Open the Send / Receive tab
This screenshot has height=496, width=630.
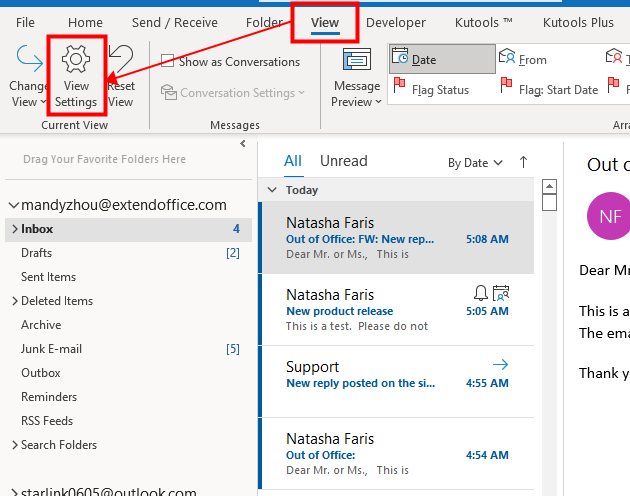point(174,22)
